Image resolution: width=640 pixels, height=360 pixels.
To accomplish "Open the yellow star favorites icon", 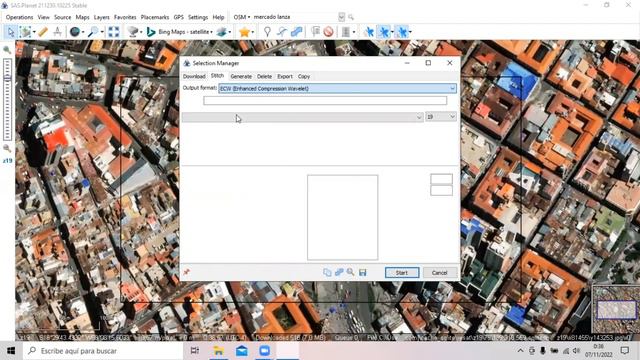I will tap(244, 32).
